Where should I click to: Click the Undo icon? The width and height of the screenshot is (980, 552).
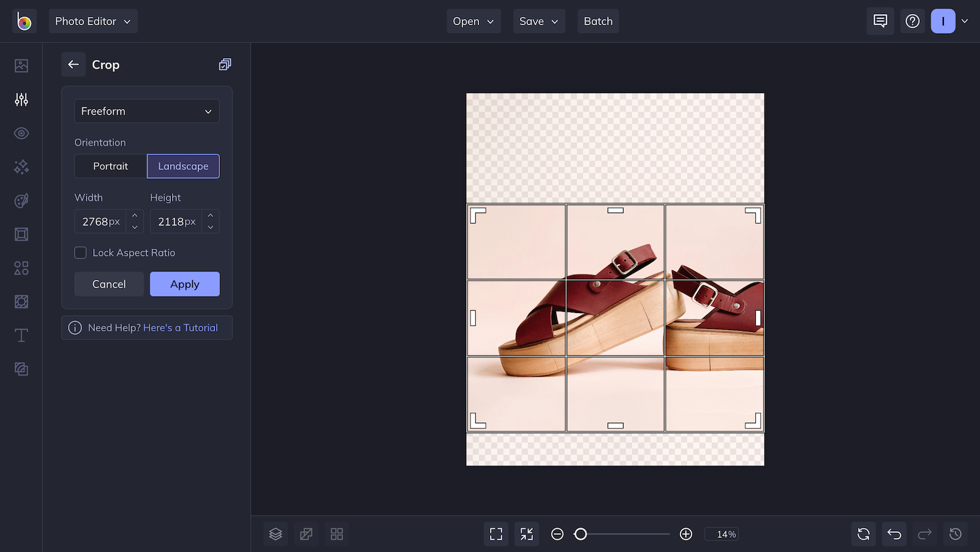(x=894, y=534)
